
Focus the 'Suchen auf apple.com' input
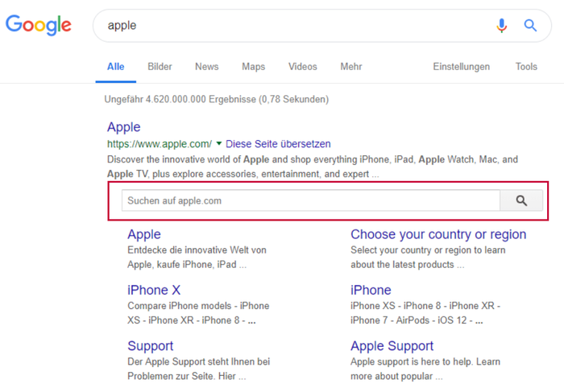tap(311, 200)
